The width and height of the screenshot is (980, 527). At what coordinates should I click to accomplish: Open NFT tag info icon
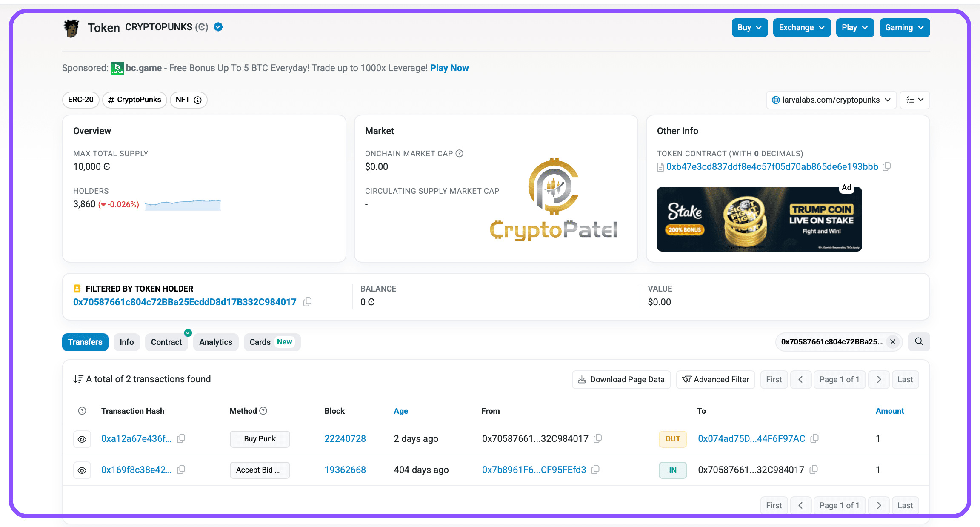197,100
